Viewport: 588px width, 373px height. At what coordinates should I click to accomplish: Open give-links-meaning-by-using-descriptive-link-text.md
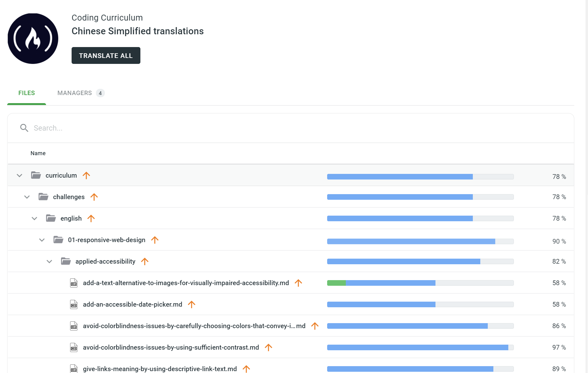tap(160, 369)
